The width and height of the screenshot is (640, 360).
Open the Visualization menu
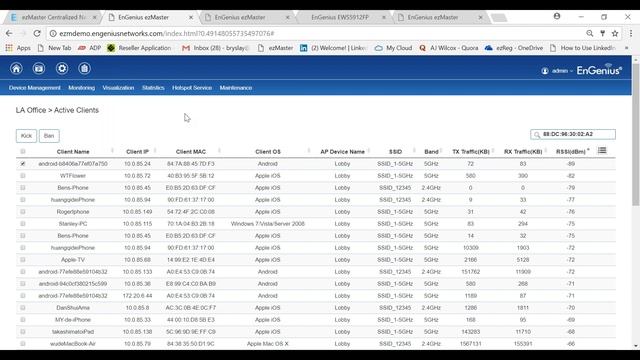118,88
